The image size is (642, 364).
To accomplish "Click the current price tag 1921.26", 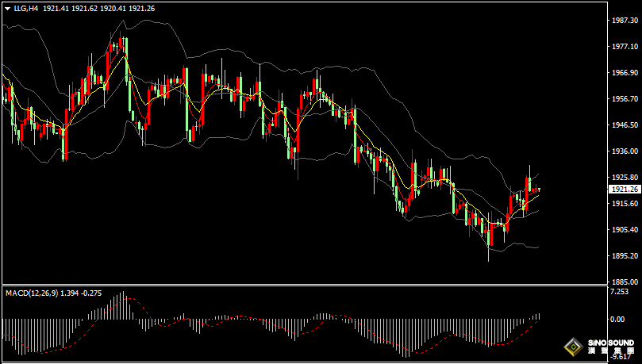I will coord(624,190).
